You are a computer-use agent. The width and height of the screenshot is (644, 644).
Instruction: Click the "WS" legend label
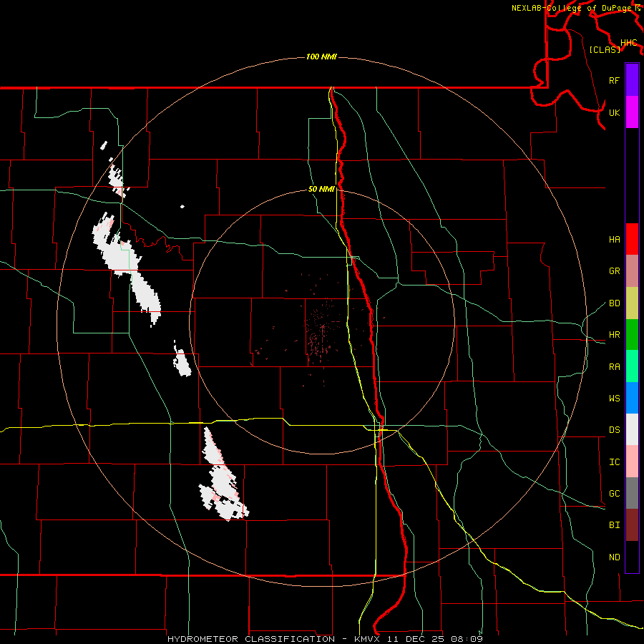click(x=614, y=399)
